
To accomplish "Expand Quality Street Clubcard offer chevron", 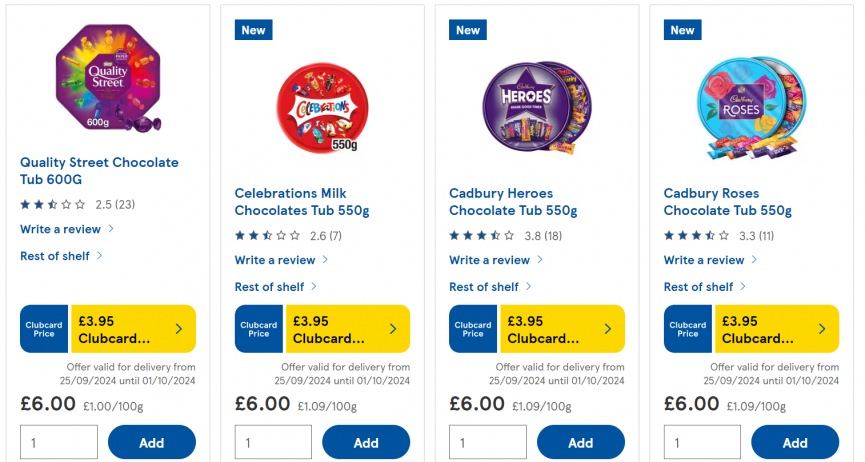I will (178, 329).
